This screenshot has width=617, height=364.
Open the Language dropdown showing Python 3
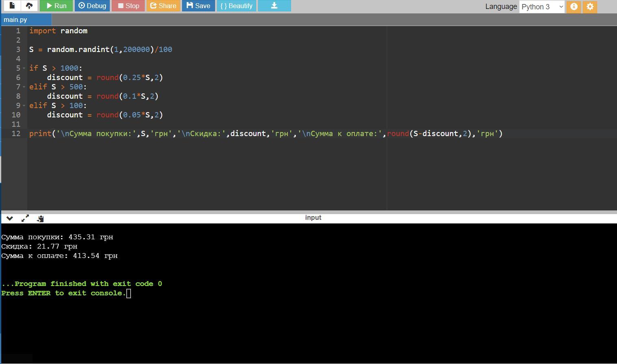[542, 6]
